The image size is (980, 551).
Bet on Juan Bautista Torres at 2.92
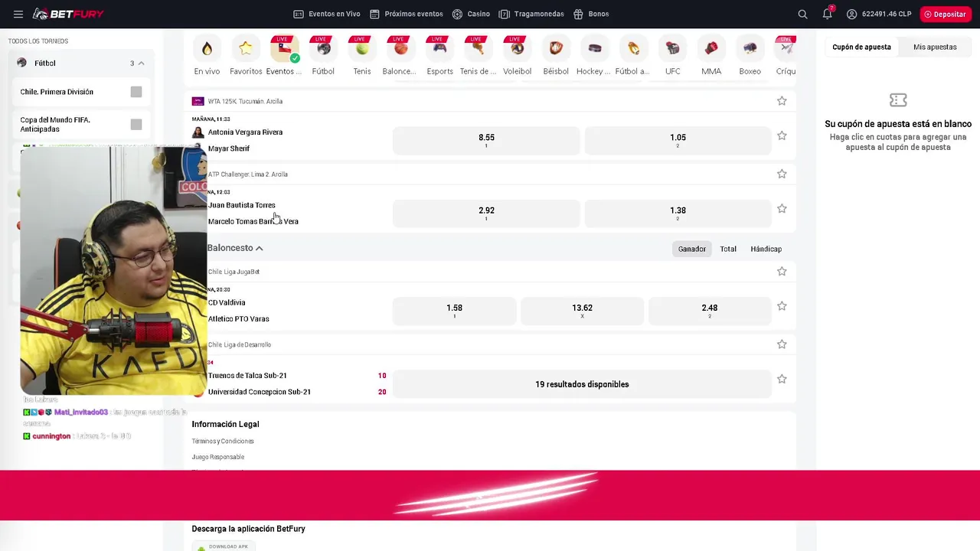click(x=486, y=214)
